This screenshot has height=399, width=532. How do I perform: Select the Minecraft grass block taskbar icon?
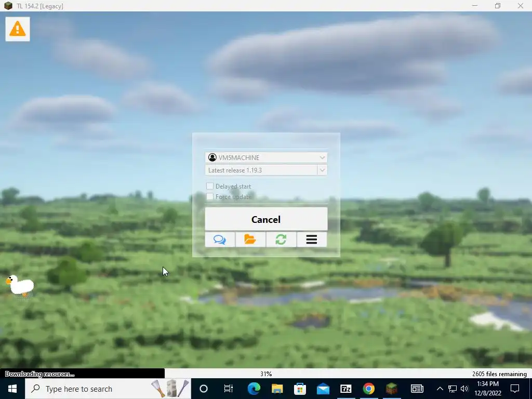[x=392, y=389]
